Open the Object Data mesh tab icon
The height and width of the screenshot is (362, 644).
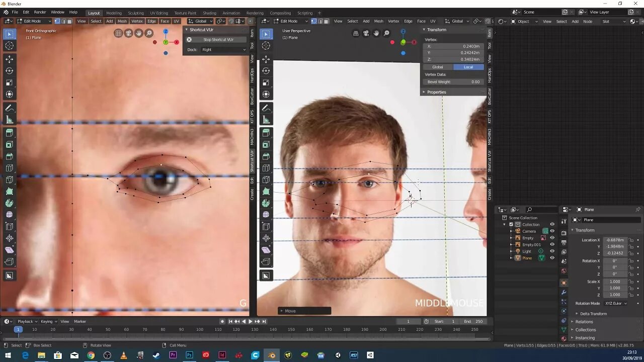tap(563, 330)
